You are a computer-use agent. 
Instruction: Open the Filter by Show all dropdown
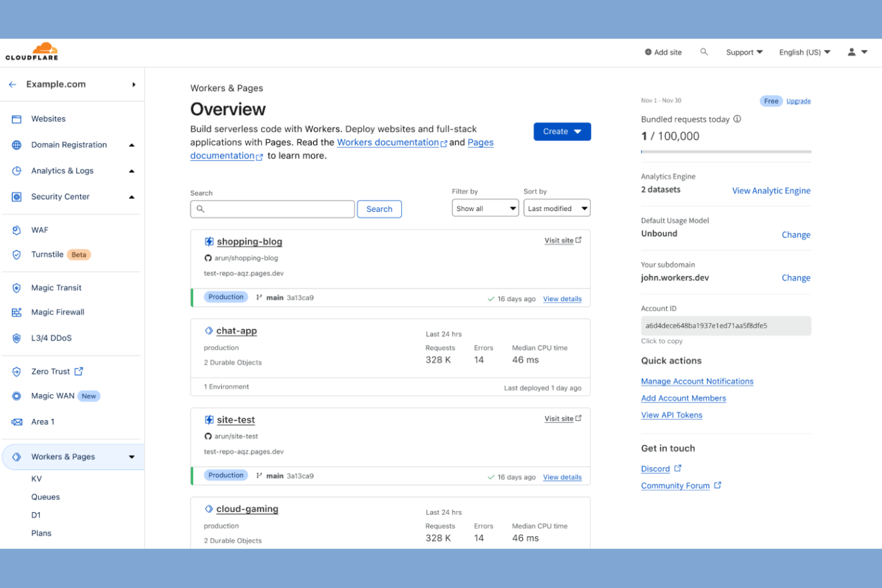[485, 208]
